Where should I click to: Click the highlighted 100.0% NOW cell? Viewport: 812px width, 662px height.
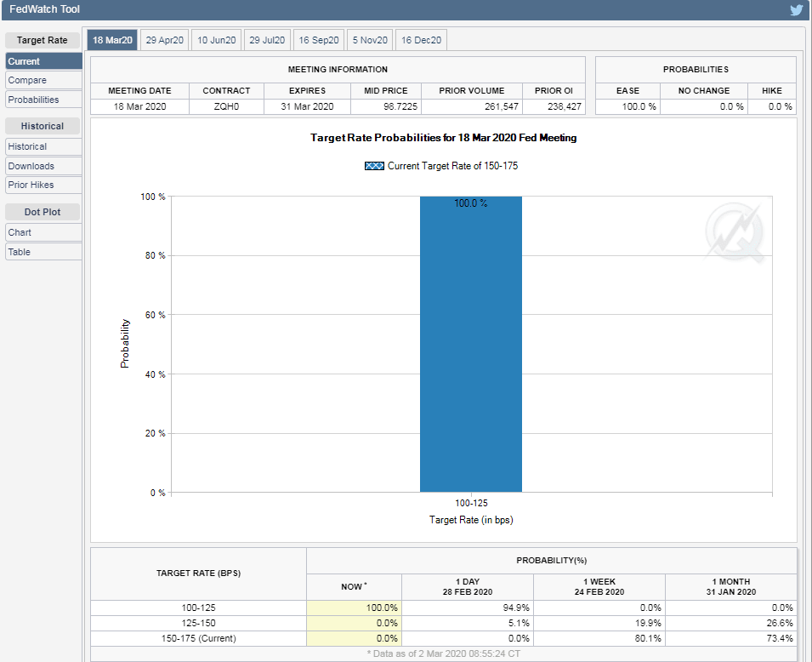[354, 608]
